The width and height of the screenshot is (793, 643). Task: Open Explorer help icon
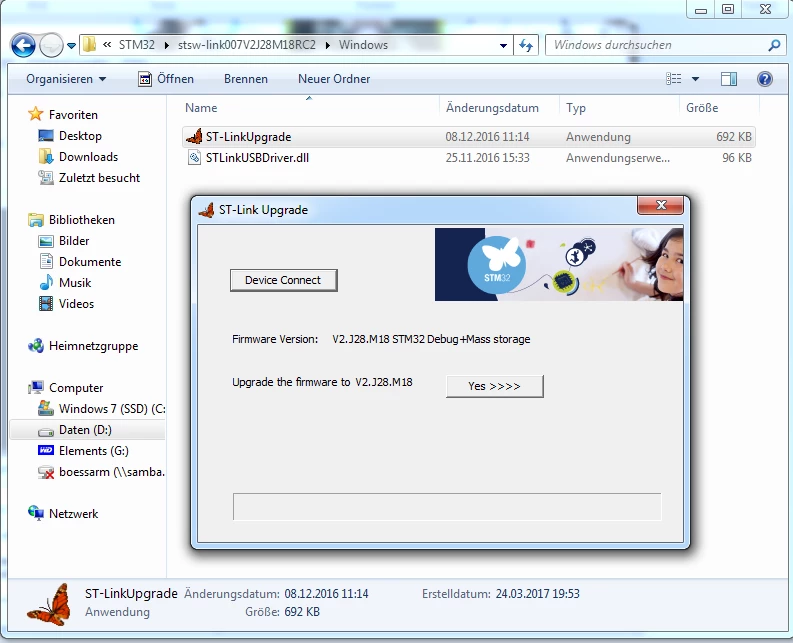tap(765, 79)
